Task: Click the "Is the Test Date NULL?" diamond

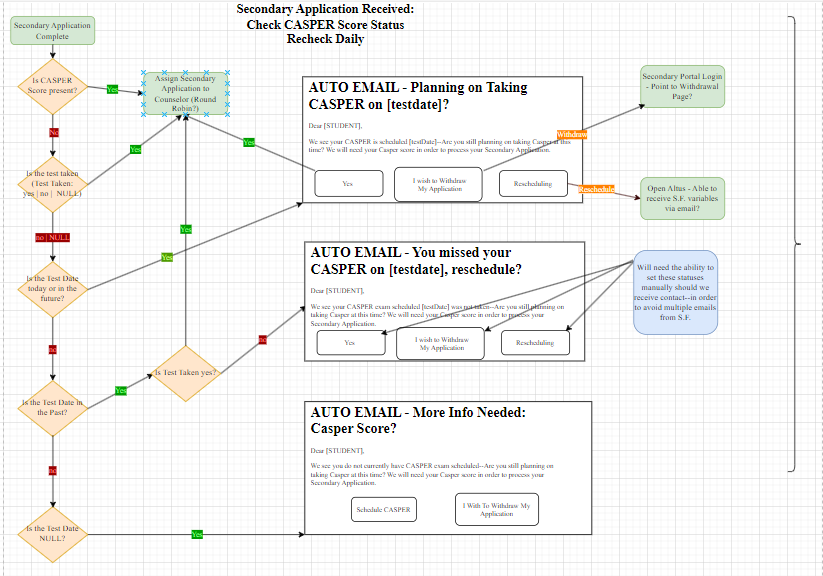Action: [x=53, y=536]
